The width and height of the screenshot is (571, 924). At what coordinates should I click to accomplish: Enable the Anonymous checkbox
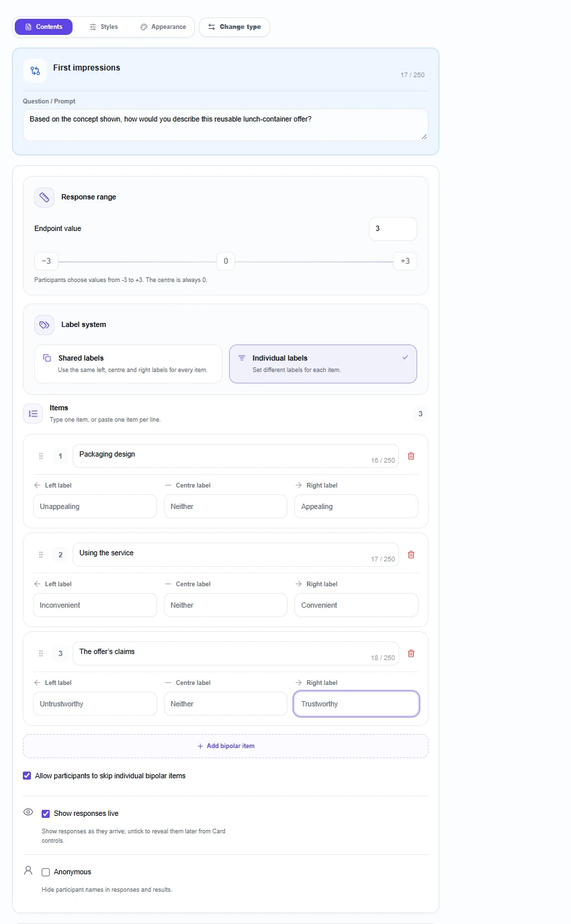click(x=46, y=872)
